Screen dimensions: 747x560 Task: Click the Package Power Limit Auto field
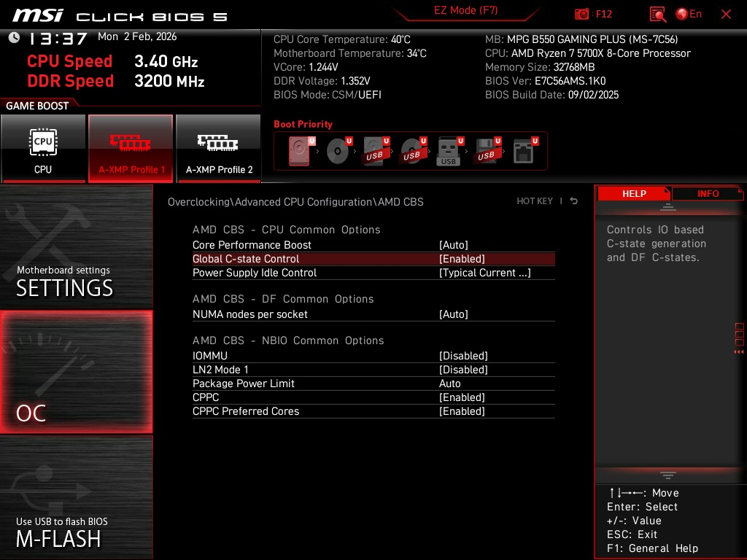[x=449, y=384]
